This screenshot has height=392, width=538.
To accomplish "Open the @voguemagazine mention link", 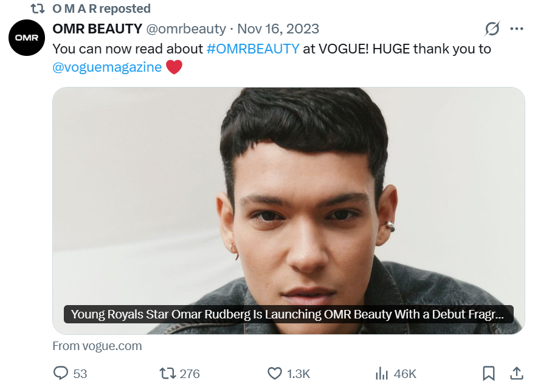I will click(x=107, y=67).
